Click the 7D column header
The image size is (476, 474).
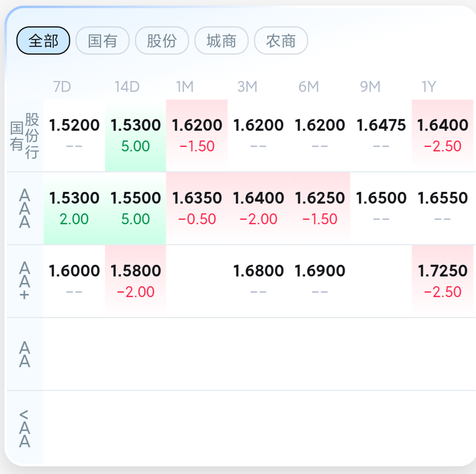[x=62, y=87]
